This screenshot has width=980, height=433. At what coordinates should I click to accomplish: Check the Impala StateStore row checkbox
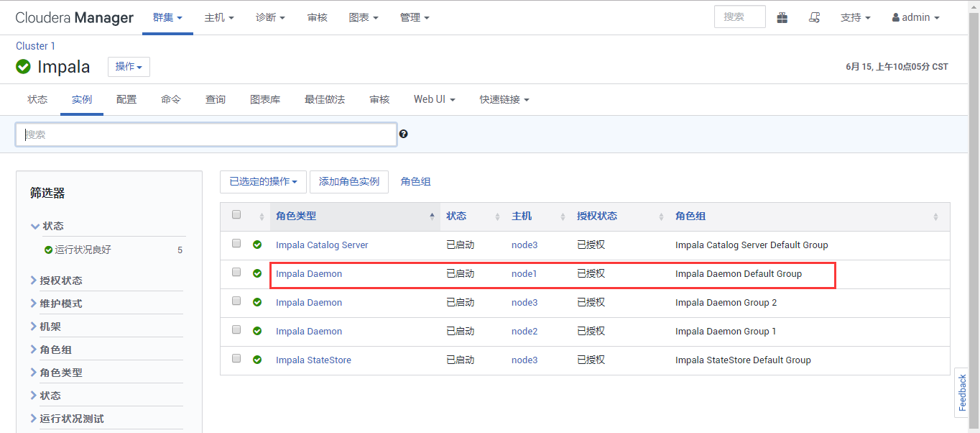[236, 358]
